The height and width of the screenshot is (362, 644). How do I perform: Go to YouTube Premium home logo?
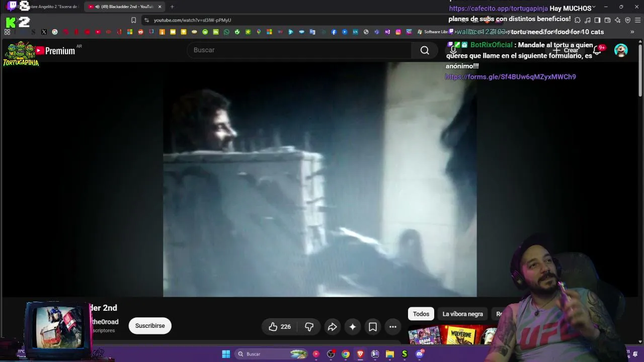[x=55, y=51]
